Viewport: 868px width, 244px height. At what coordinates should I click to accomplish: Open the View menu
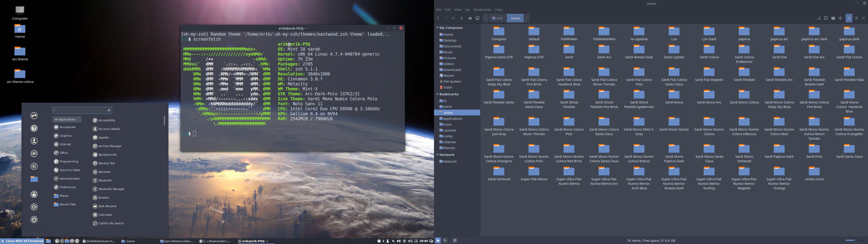458,10
